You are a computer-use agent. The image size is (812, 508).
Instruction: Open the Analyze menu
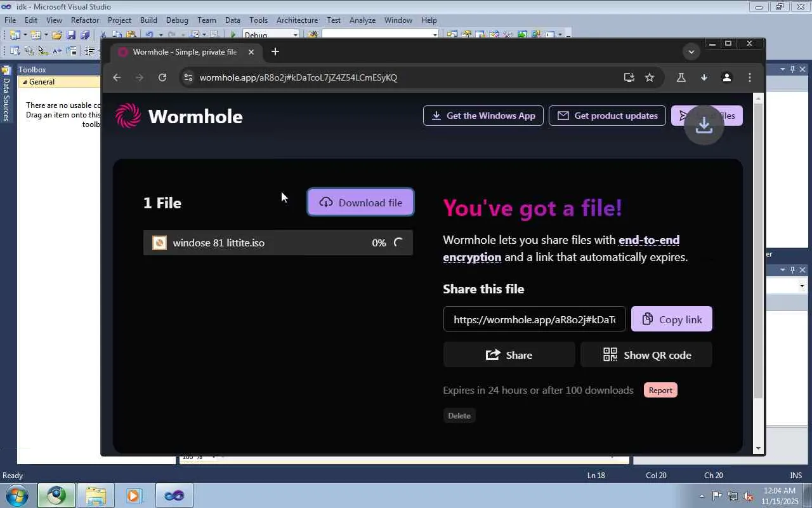362,20
